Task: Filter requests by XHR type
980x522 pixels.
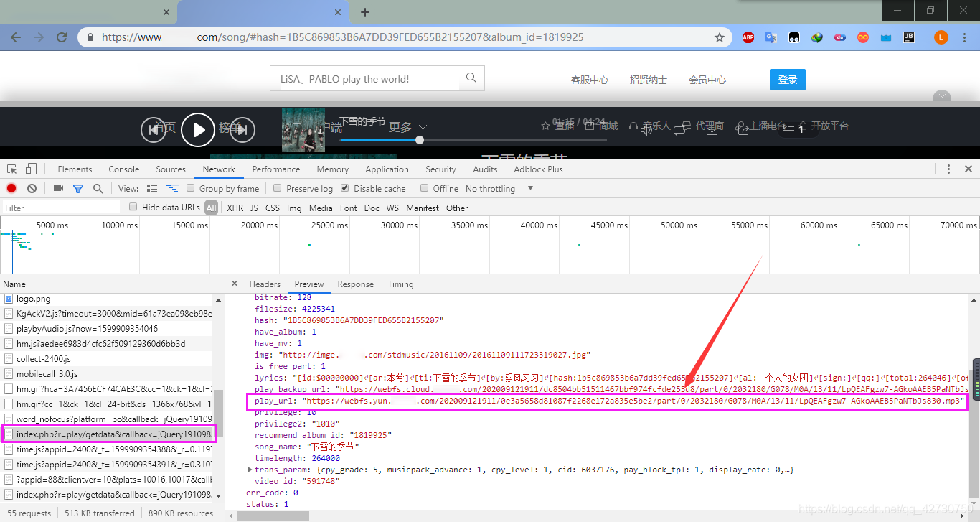Action: [x=235, y=208]
